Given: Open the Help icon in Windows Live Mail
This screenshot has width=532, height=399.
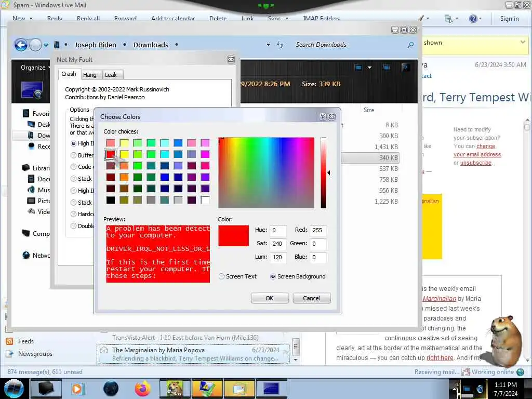Looking at the screenshot, I should point(473,19).
